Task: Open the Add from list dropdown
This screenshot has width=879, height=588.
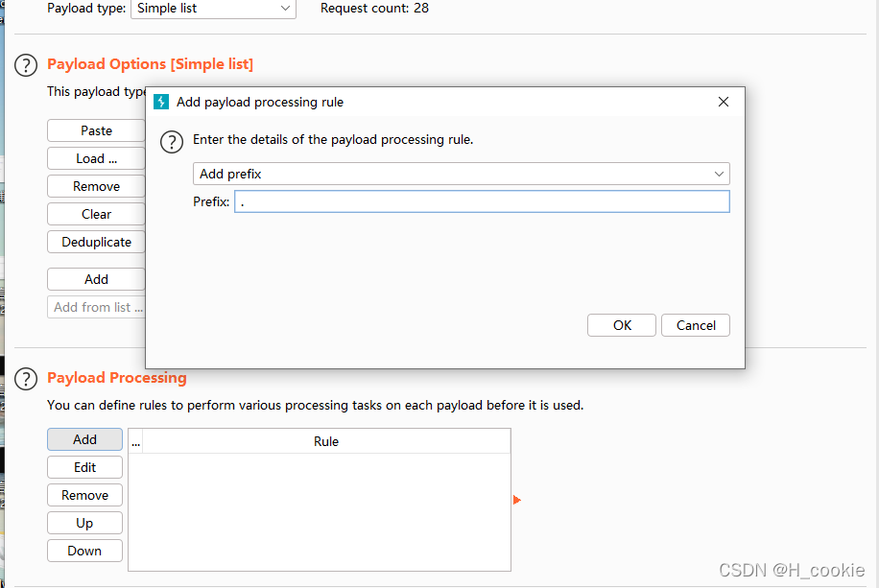Action: [x=96, y=307]
